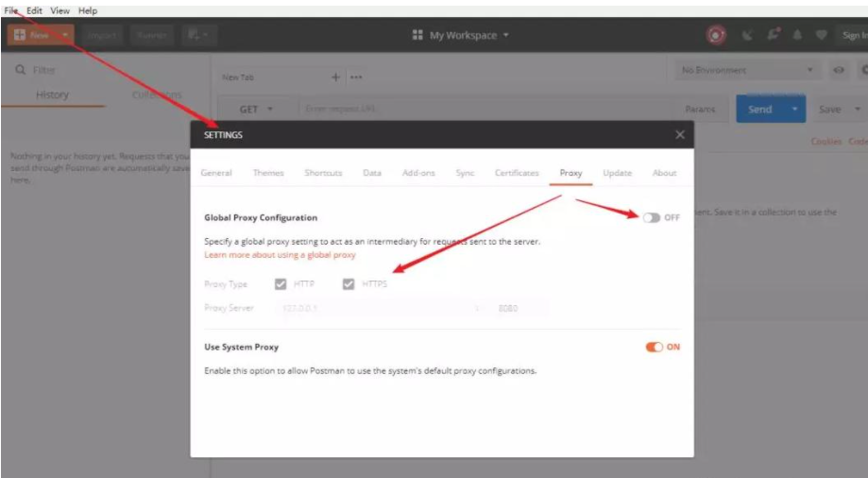
Task: Click the Import button
Action: pyautogui.click(x=102, y=35)
